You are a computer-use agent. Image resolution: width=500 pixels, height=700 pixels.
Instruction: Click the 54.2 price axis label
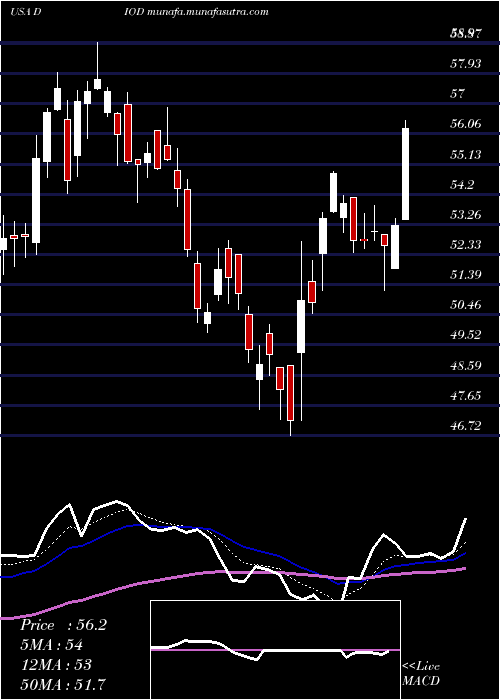[462, 184]
